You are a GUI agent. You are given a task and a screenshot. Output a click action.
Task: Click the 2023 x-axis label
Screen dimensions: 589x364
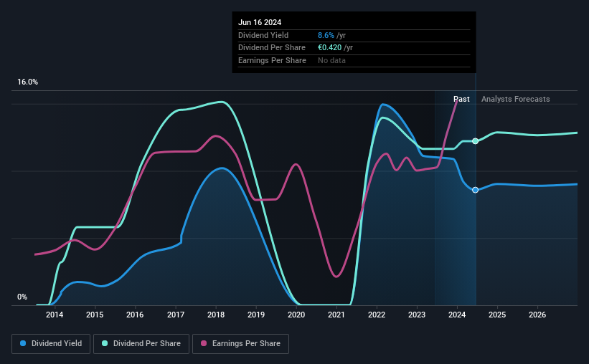pyautogui.click(x=417, y=315)
